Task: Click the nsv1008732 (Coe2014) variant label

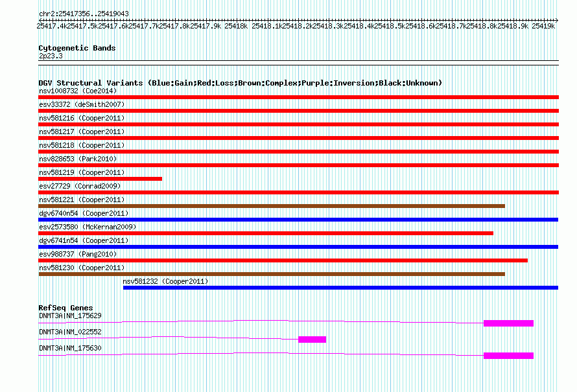Action: (x=78, y=91)
